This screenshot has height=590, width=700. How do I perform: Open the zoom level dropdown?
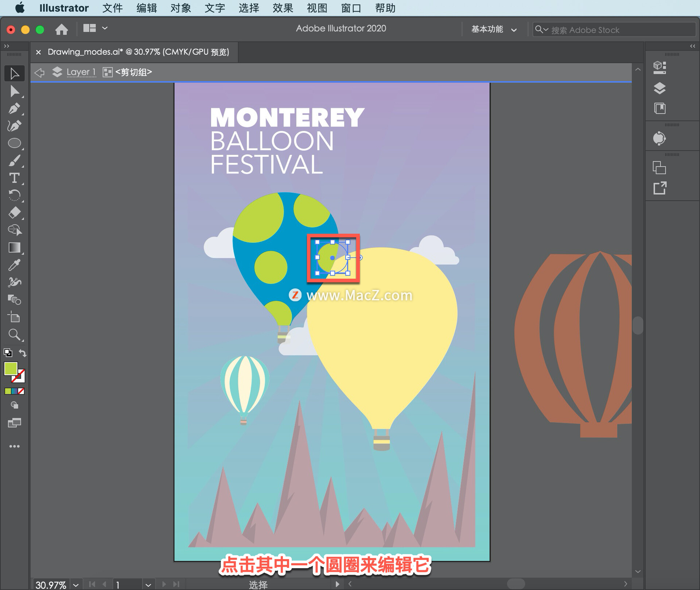tap(76, 585)
